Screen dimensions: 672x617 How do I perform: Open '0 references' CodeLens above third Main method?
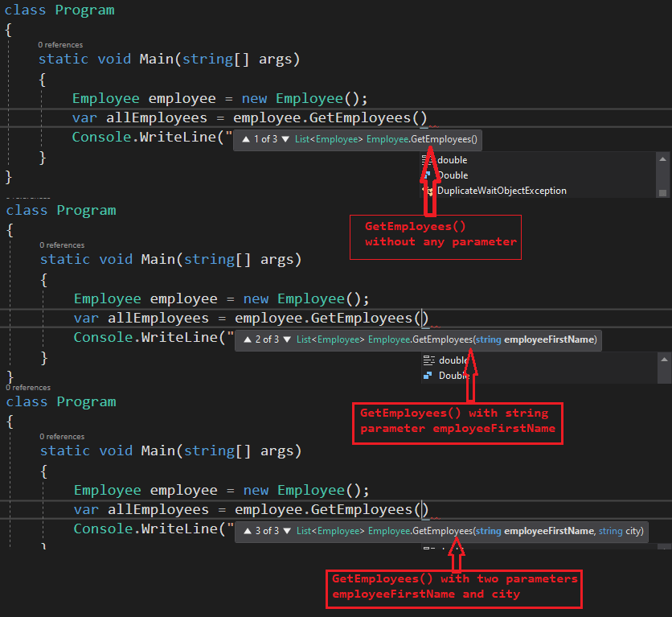[x=62, y=437]
